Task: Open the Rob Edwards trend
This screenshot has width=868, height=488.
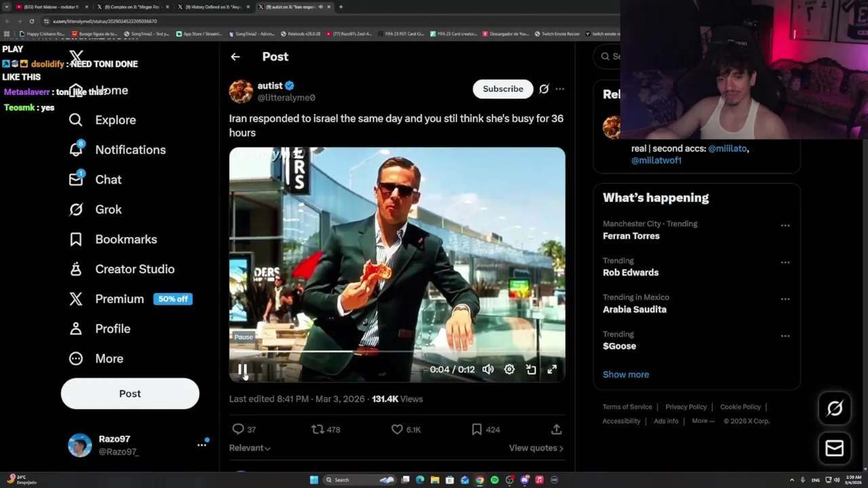Action: click(631, 272)
